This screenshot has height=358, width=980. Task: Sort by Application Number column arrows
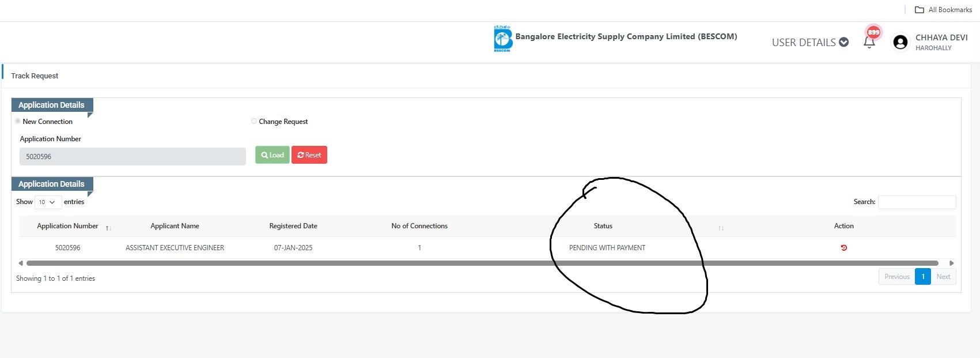click(x=108, y=228)
